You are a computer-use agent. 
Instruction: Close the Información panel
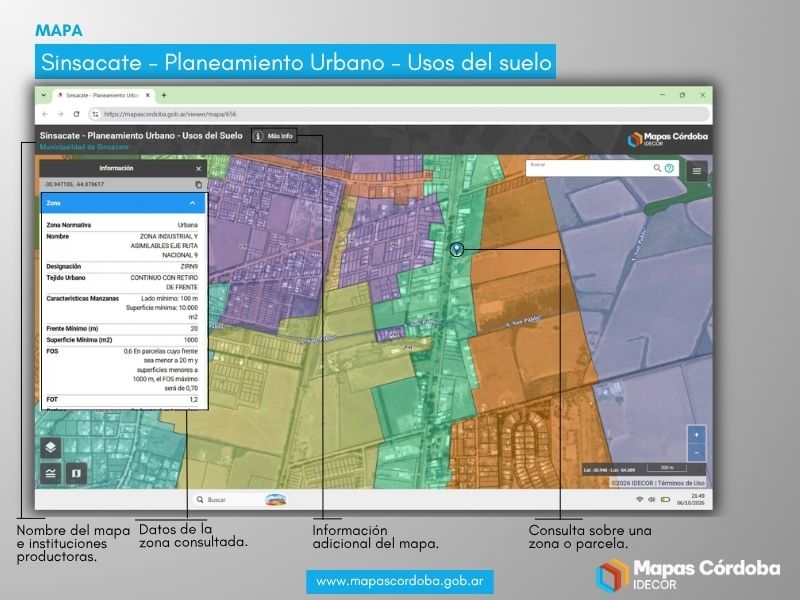(198, 168)
